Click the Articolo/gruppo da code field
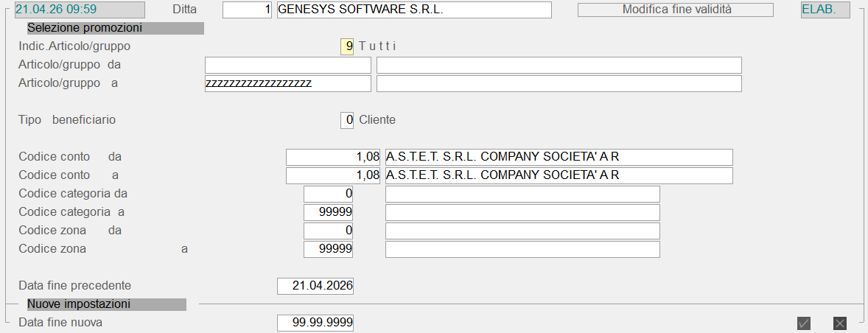868x333 pixels. click(x=287, y=65)
